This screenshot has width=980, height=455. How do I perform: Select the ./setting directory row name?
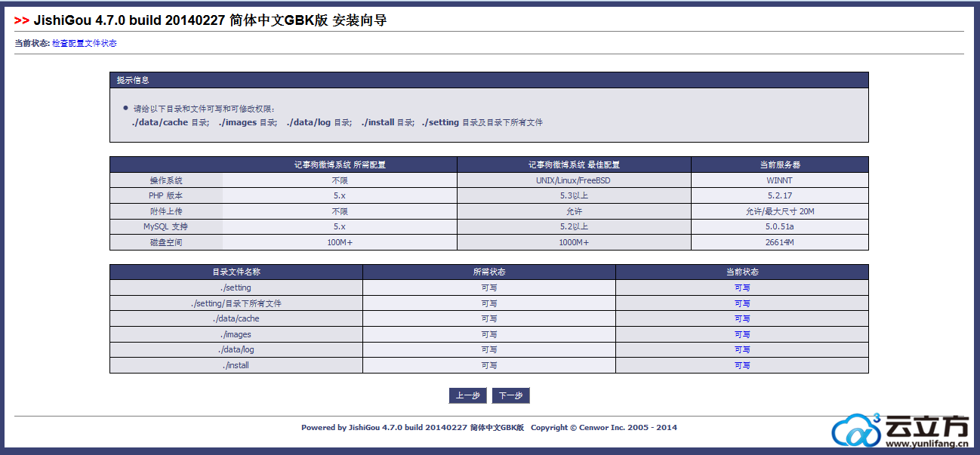tap(236, 287)
